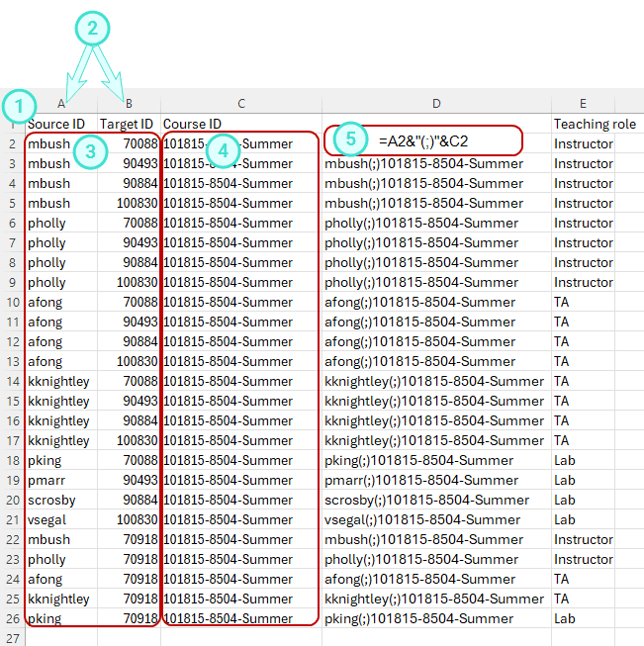Click scrosby(;)101815-8504-Summer cell

(x=436, y=500)
